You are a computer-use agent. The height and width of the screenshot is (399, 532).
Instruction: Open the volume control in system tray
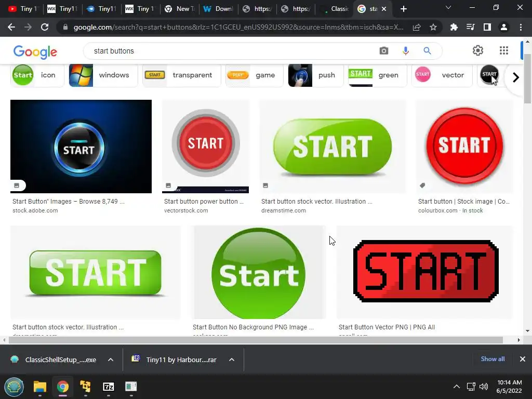[x=484, y=387]
